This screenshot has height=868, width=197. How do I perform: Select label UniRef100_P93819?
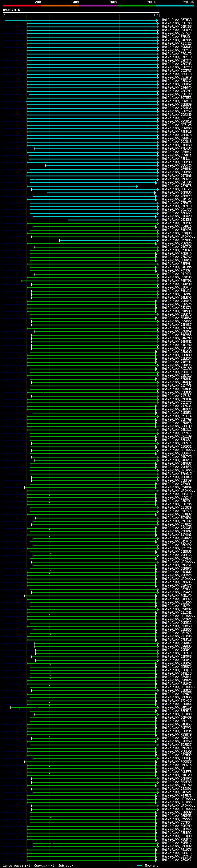click(177, 122)
